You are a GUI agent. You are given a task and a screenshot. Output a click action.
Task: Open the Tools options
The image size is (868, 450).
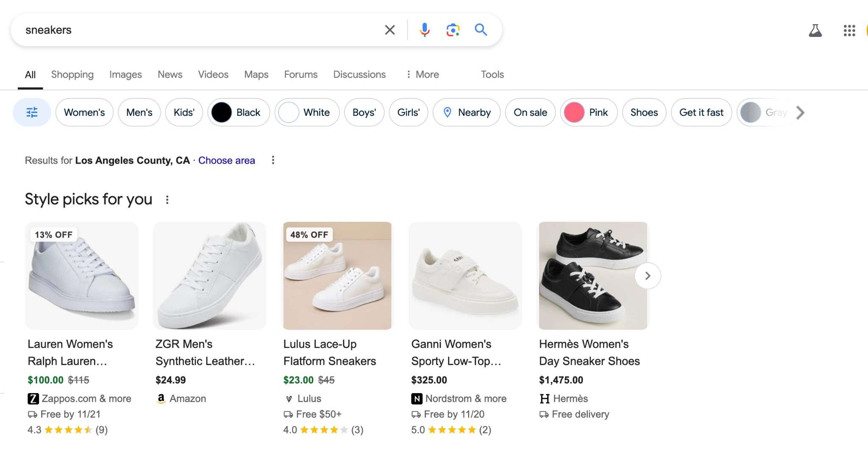(x=492, y=75)
